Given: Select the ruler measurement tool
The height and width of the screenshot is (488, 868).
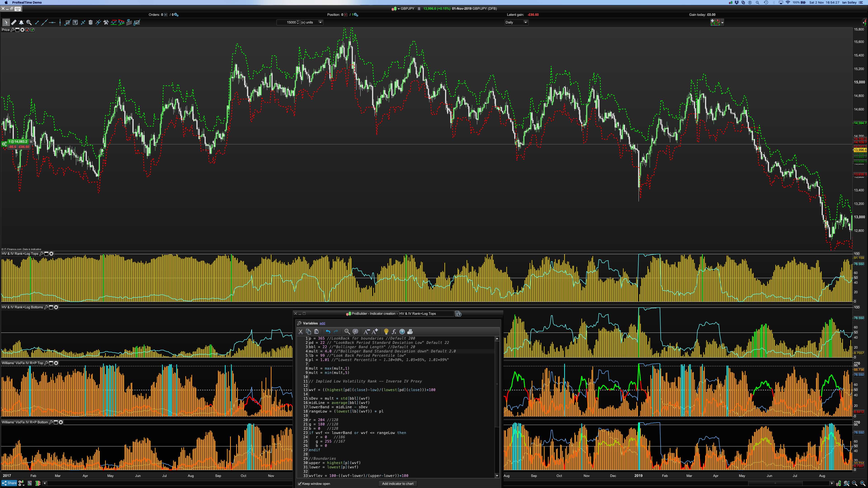Looking at the screenshot, I should coord(14,23).
